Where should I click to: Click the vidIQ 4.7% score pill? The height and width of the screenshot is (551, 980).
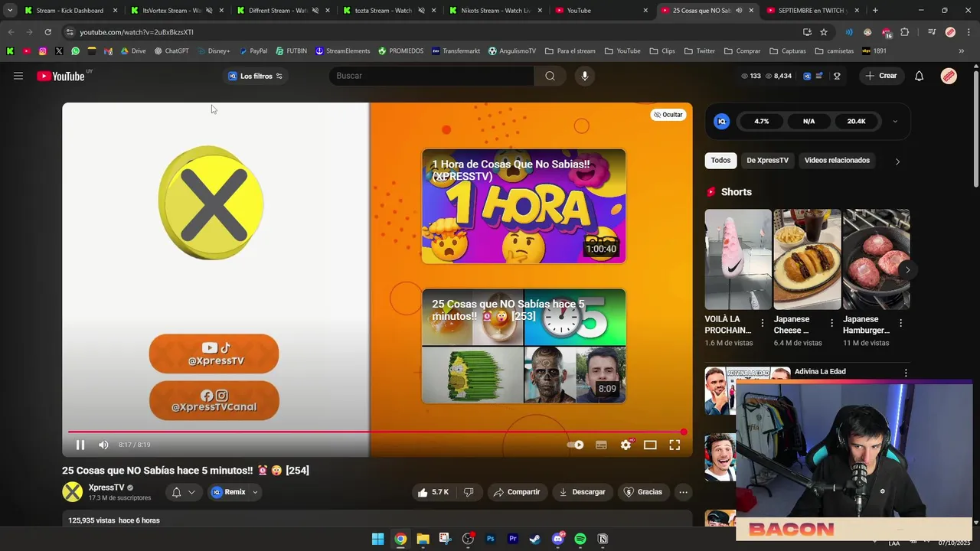(761, 122)
